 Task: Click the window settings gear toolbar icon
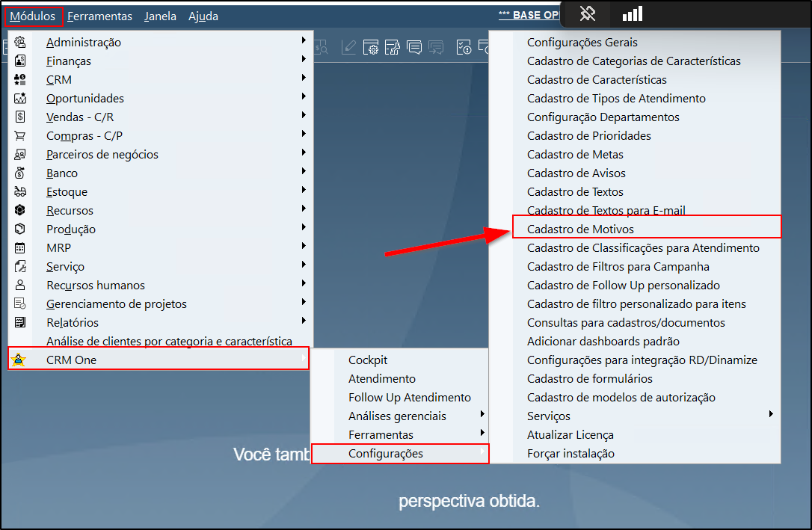pos(371,48)
